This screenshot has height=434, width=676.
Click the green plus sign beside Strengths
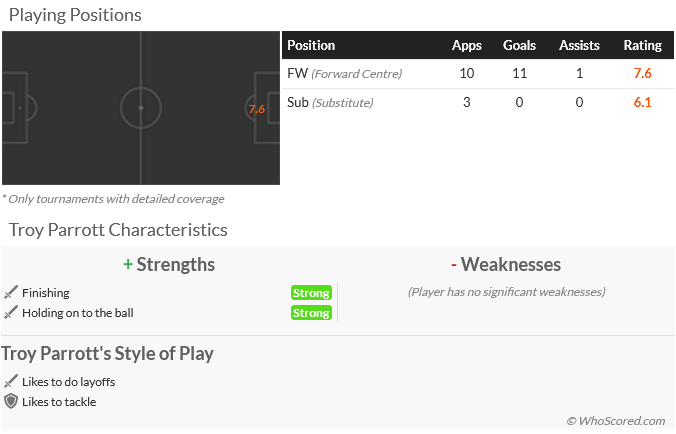point(128,265)
